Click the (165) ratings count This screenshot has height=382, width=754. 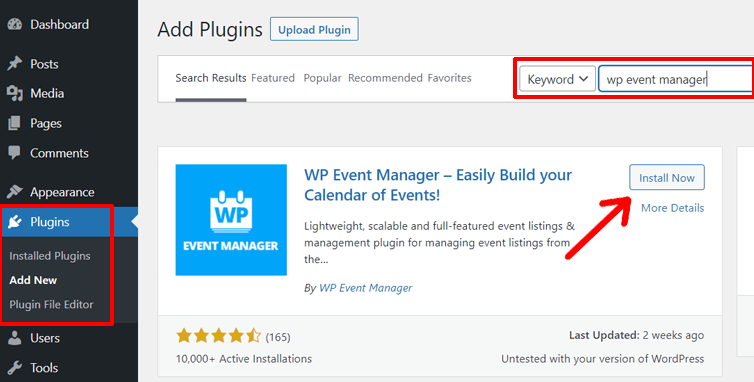tap(278, 337)
